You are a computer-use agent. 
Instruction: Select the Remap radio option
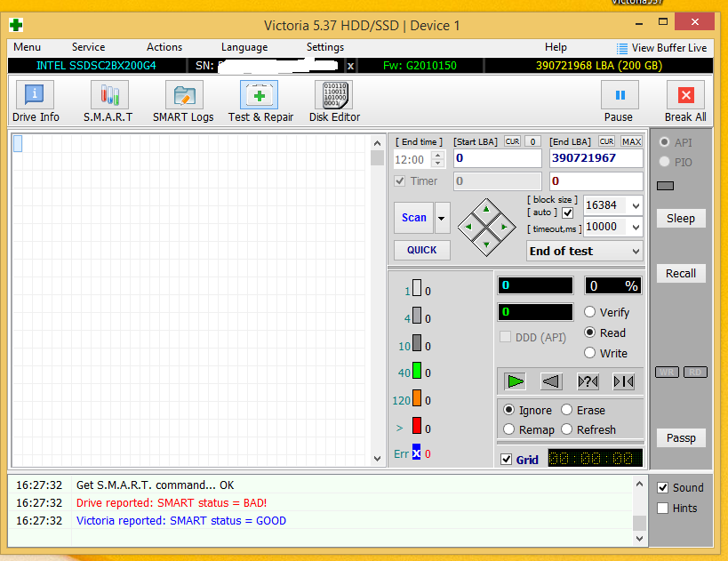[508, 429]
